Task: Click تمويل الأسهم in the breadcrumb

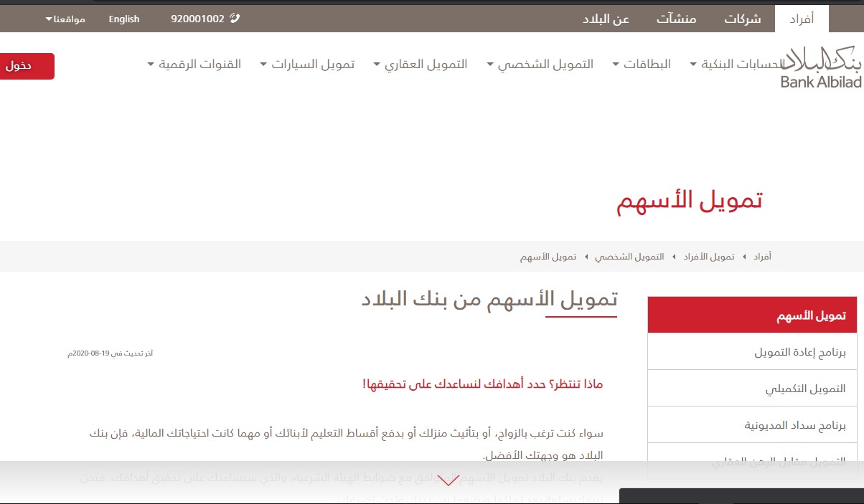Action: click(548, 257)
